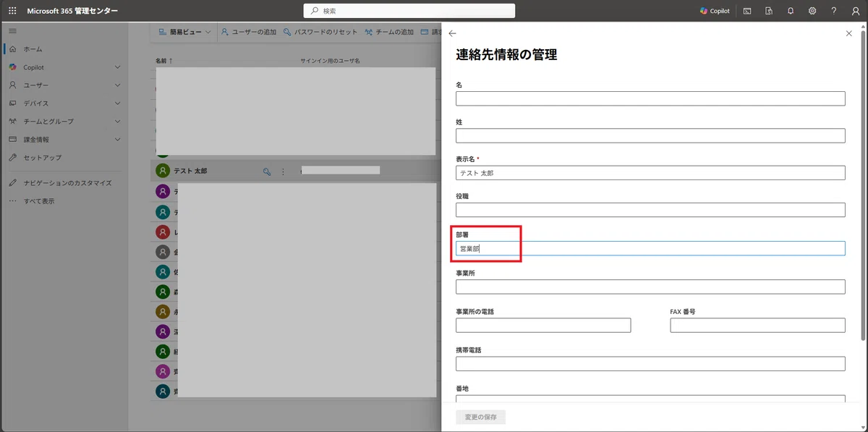Open セットアップ in the sidebar

[42, 158]
